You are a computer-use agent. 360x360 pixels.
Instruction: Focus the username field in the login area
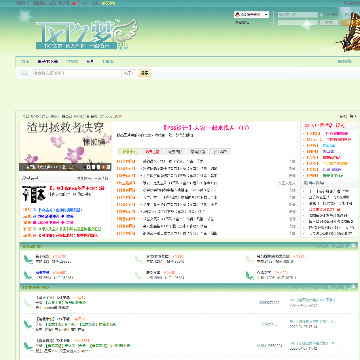298,15
